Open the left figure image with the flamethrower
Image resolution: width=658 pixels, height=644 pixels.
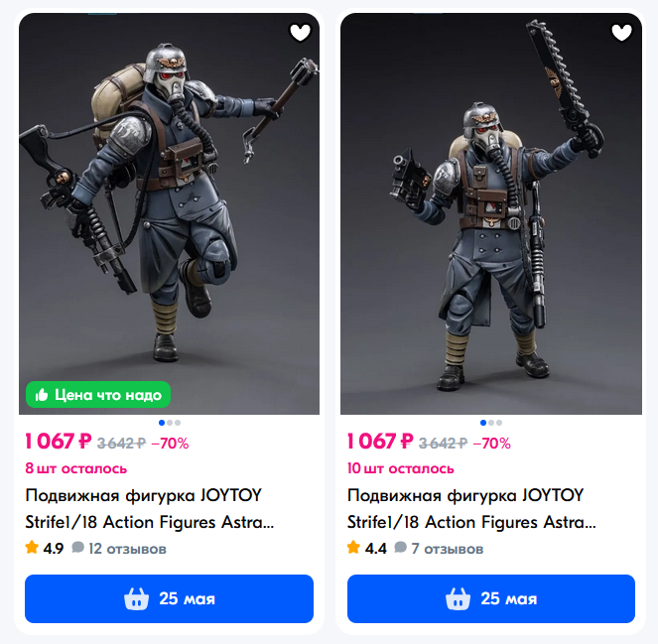pos(169,213)
